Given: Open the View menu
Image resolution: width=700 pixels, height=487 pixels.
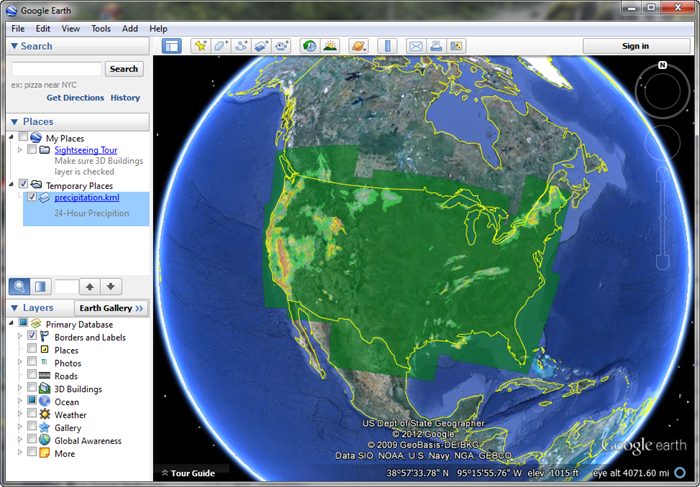Looking at the screenshot, I should tap(70, 29).
